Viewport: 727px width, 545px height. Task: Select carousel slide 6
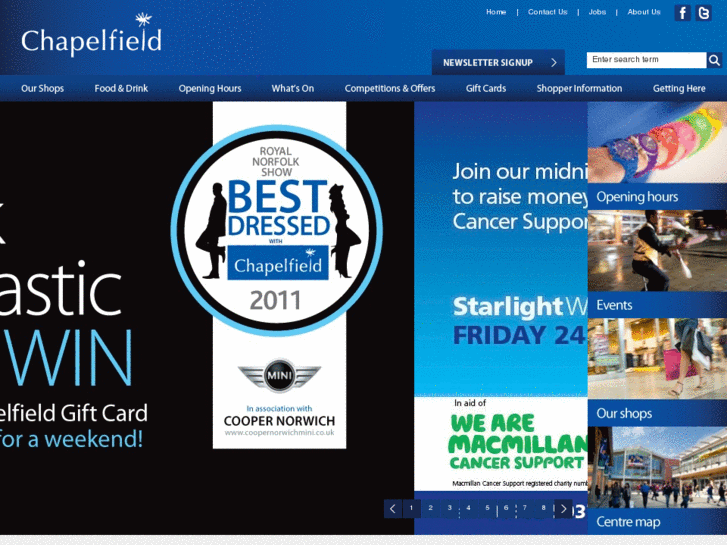506,508
